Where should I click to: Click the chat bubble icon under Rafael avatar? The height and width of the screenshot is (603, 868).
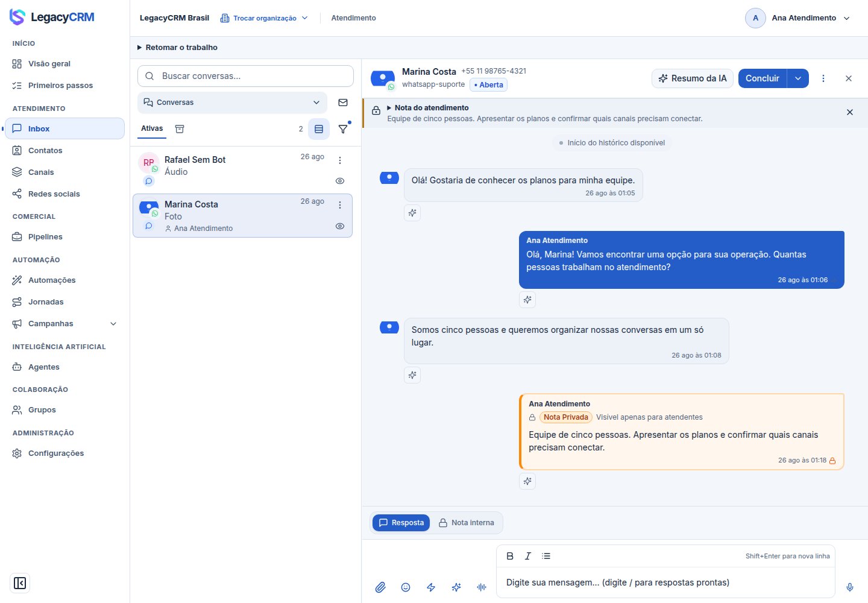(x=149, y=181)
